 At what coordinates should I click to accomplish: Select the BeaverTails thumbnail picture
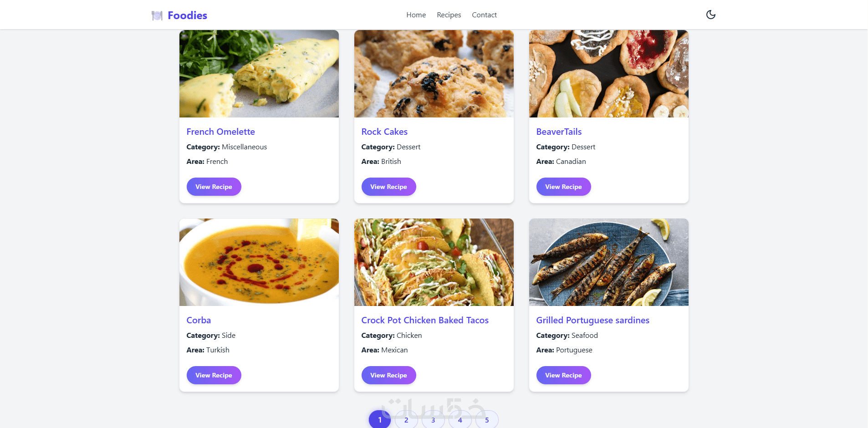[x=608, y=74]
